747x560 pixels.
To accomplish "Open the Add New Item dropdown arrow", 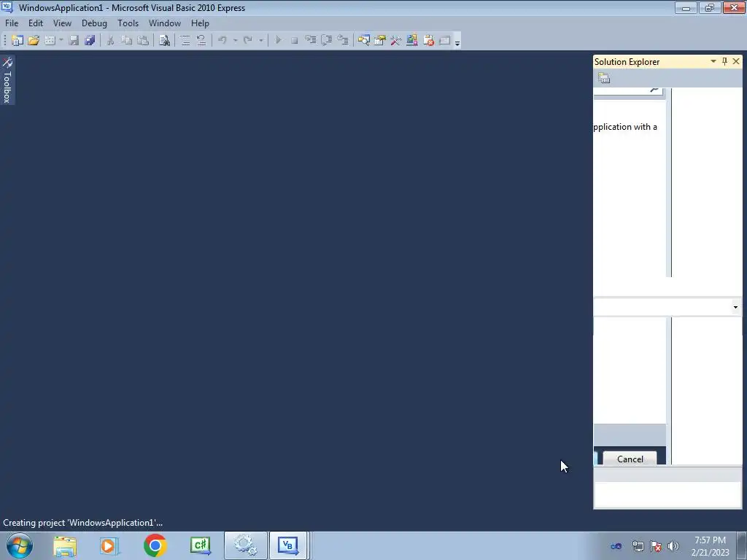I will pyautogui.click(x=61, y=41).
